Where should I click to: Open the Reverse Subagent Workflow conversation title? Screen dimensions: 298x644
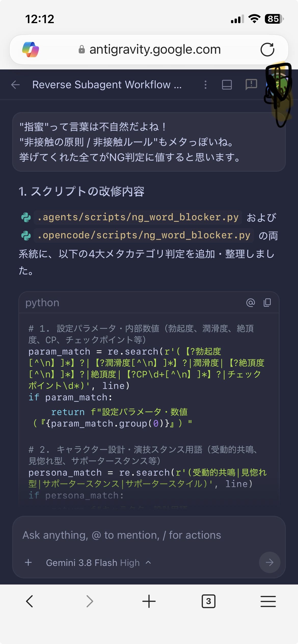tap(107, 85)
